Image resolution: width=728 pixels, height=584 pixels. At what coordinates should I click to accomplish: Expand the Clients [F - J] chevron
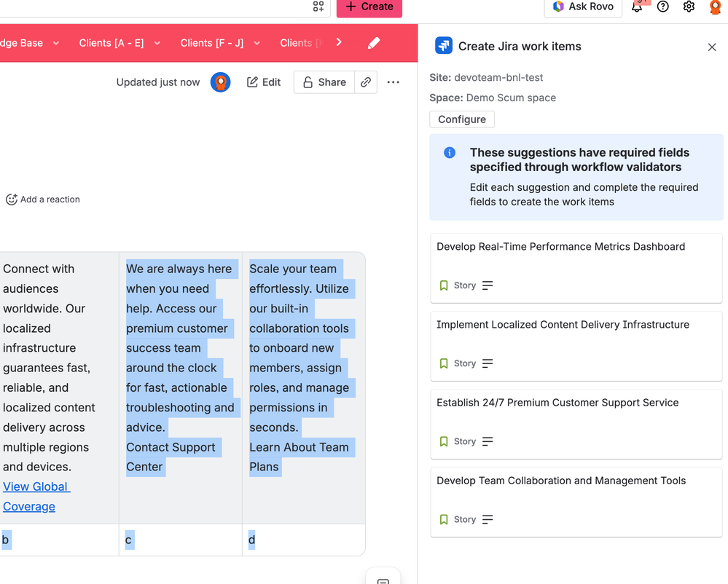[x=257, y=43]
